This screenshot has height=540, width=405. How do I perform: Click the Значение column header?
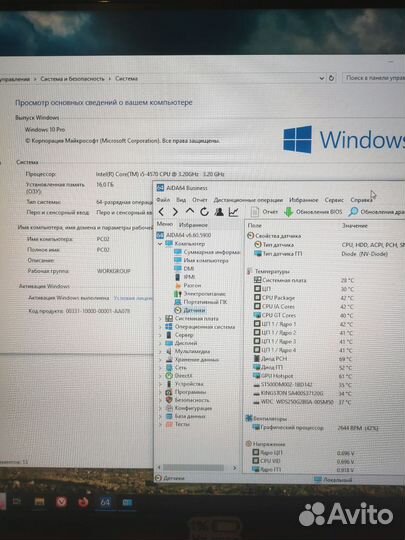[355, 226]
